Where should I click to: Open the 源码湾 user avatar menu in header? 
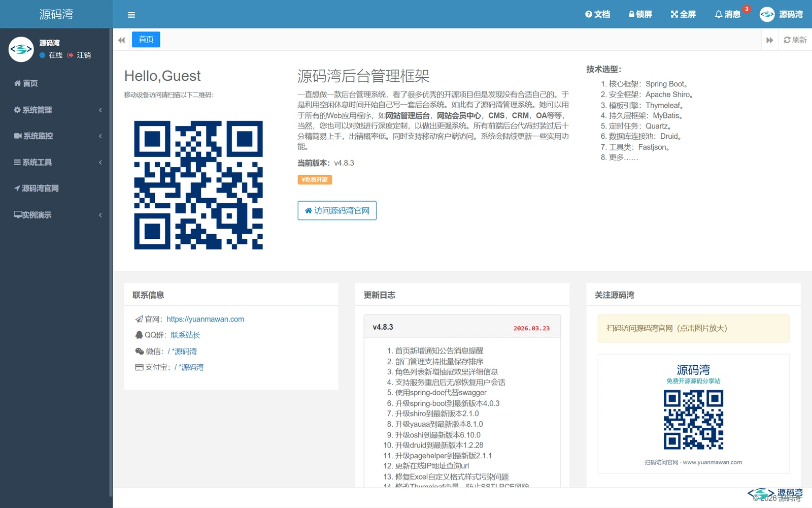point(781,14)
